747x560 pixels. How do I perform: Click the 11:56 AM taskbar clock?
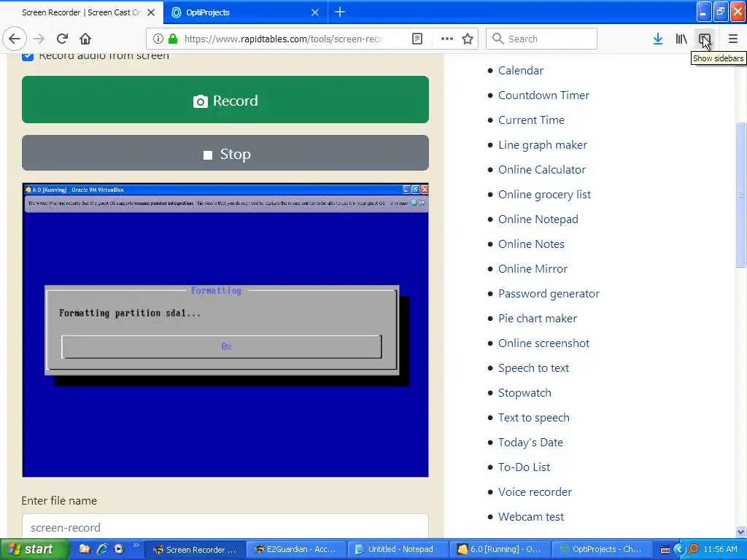click(x=720, y=549)
